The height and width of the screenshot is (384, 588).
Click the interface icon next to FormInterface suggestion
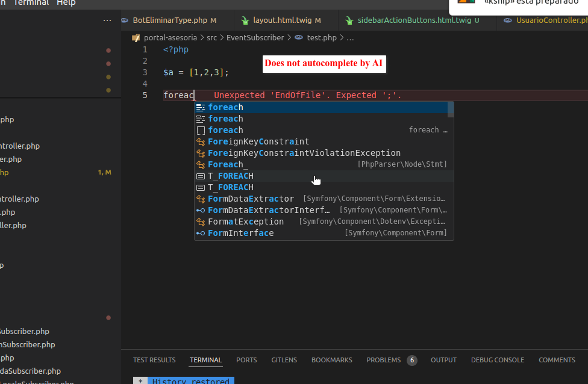[201, 233]
